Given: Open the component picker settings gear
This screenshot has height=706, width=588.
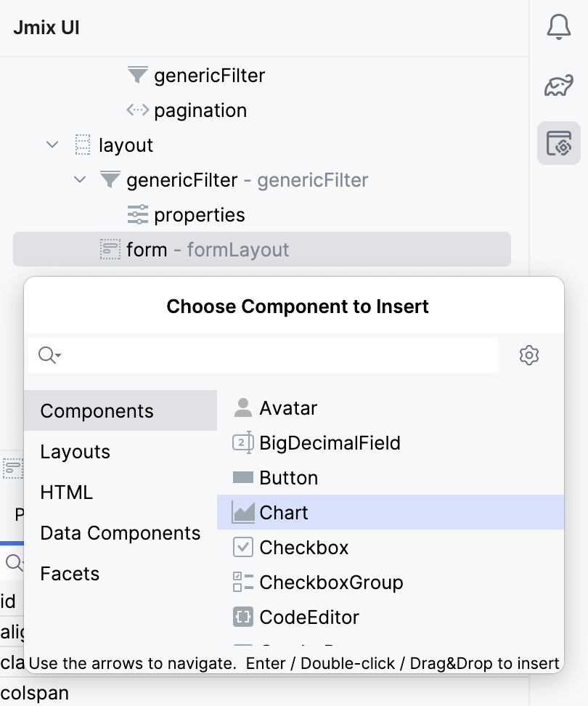Looking at the screenshot, I should pos(529,355).
